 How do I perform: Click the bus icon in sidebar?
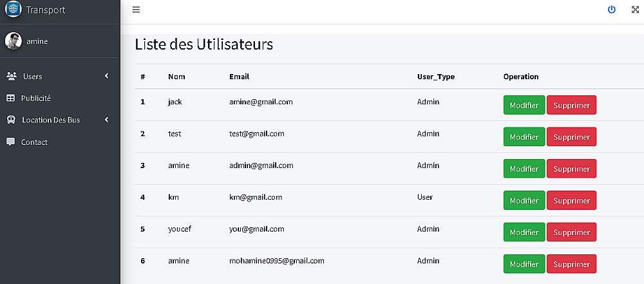pyautogui.click(x=11, y=120)
